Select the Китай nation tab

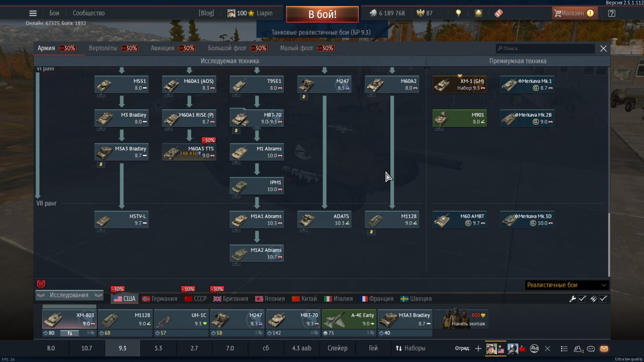pos(304,299)
